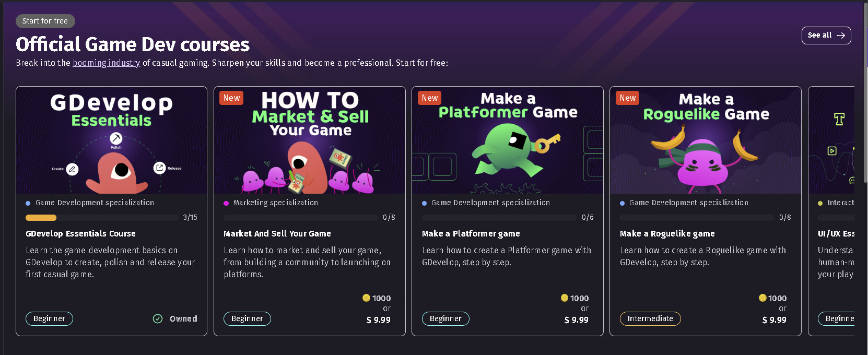Click the Platformer game 0/6 progress bar
The width and height of the screenshot is (868, 355).
pos(499,217)
